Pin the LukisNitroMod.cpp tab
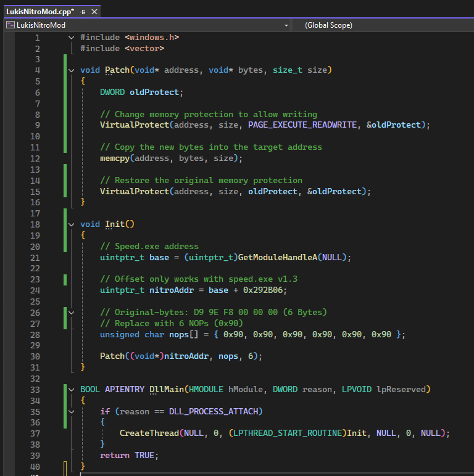 [83, 11]
